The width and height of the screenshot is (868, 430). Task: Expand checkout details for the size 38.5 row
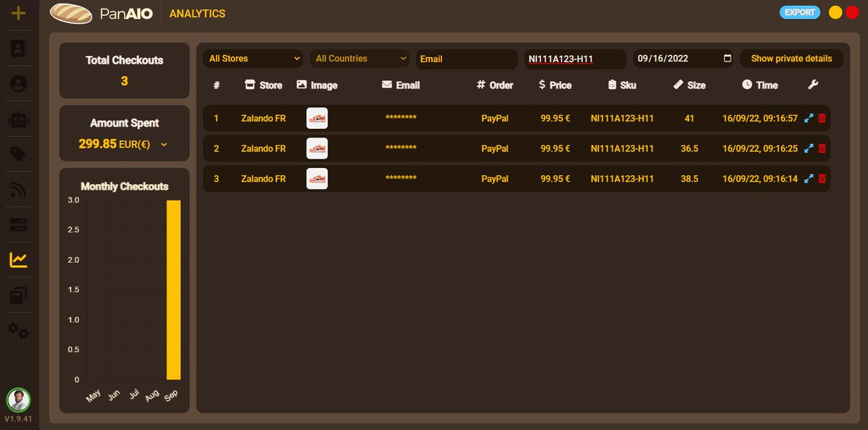(809, 179)
